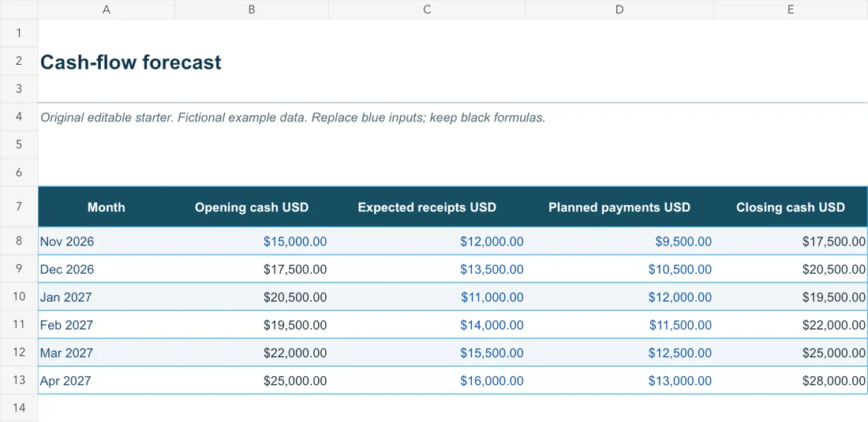This screenshot has width=868, height=422.
Task: Select the Planned payments USD header
Action: [619, 207]
